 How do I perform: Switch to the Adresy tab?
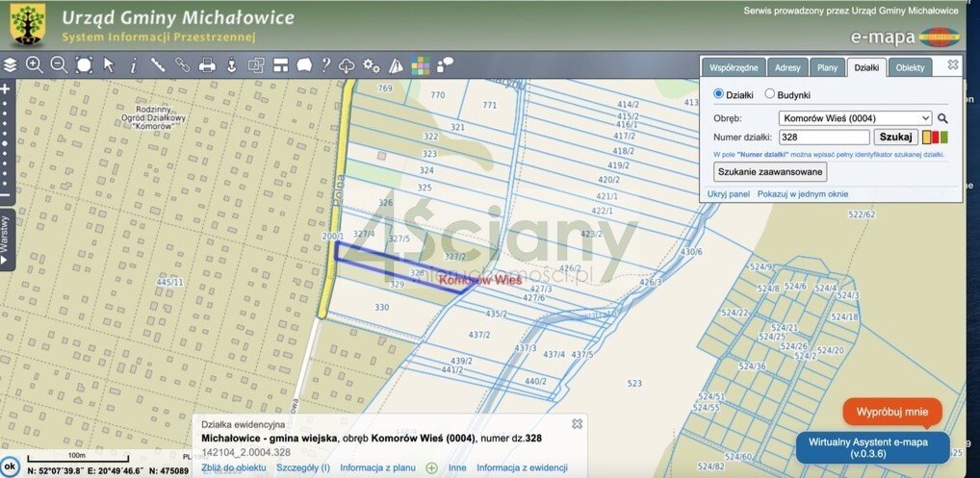click(787, 67)
